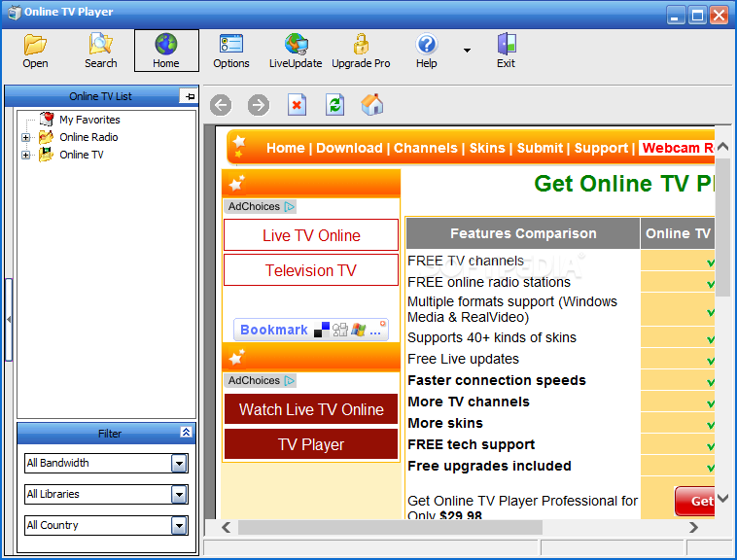Open the Support page link
Image resolution: width=737 pixels, height=560 pixels.
601,148
